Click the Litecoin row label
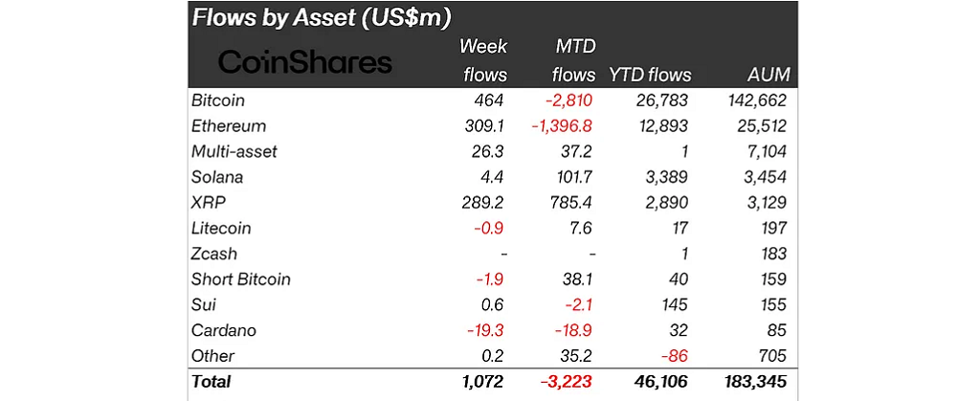Screen dimensions: 980x401 (221, 229)
